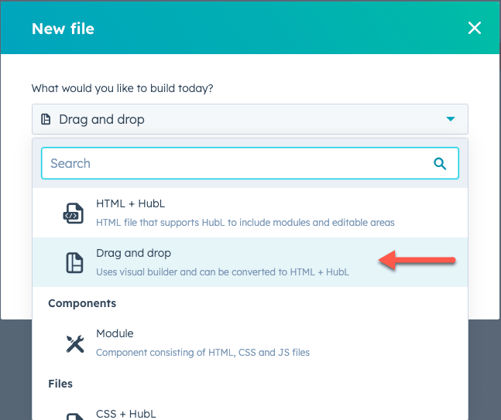Click the CSS + HubL file icon
The image size is (501, 420).
[x=75, y=417]
